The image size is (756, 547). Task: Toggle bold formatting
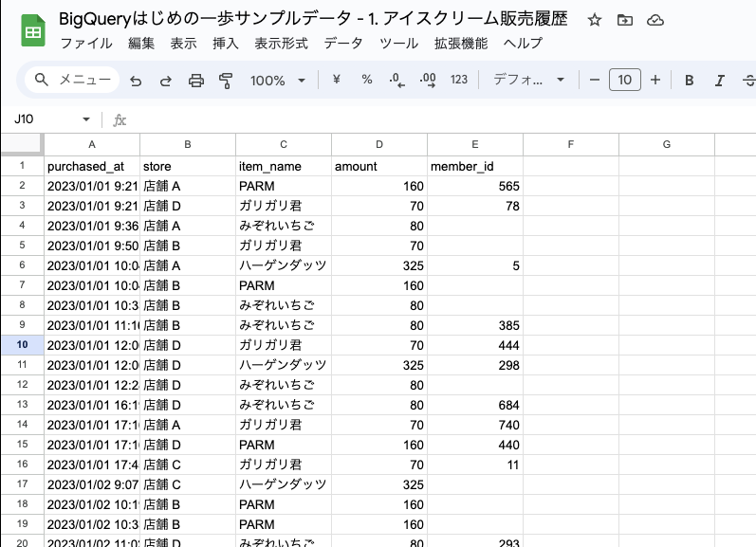point(690,80)
